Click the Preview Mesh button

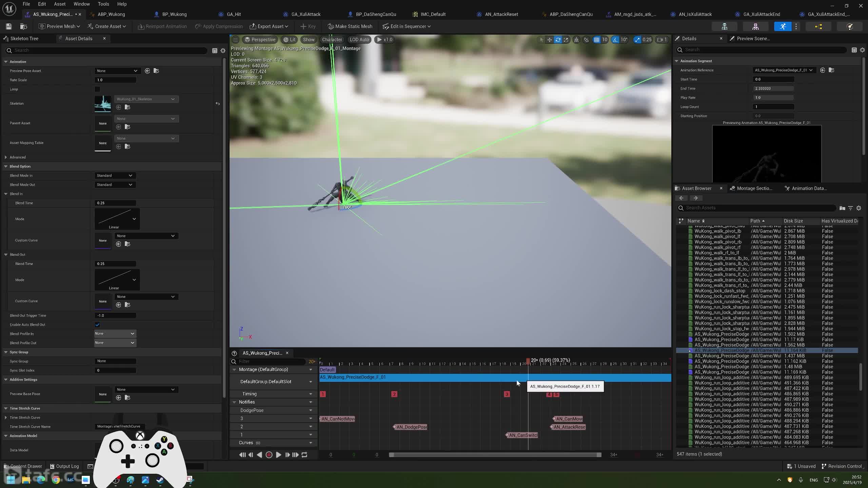click(59, 26)
